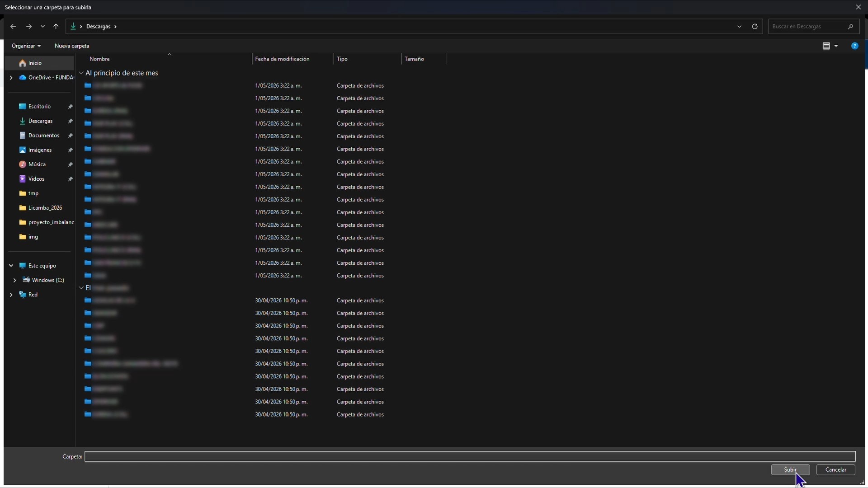868x488 pixels.
Task: Click Nueva carpeta in toolbar
Action: click(x=72, y=46)
